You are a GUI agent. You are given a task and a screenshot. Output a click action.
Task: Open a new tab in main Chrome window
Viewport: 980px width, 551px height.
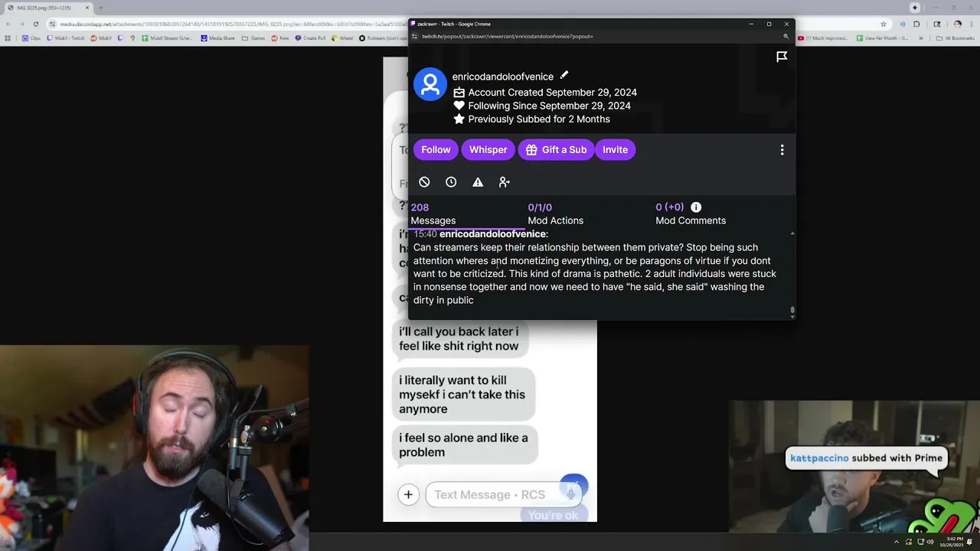tap(102, 8)
